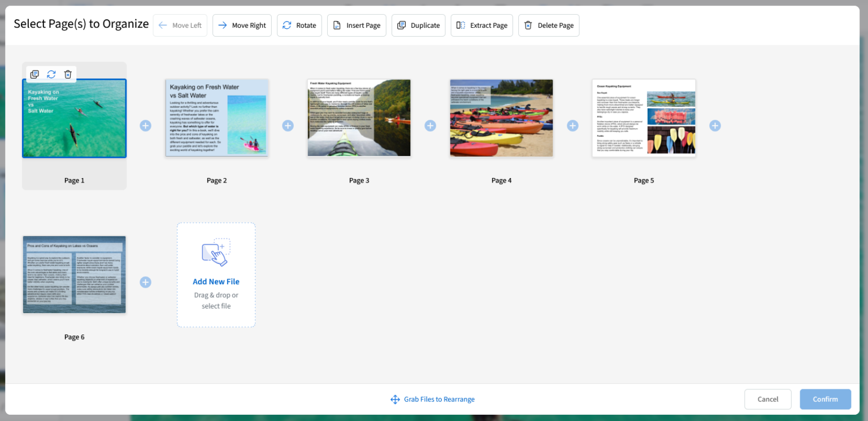Click the Move Right button
This screenshot has height=421, width=868.
click(x=242, y=25)
